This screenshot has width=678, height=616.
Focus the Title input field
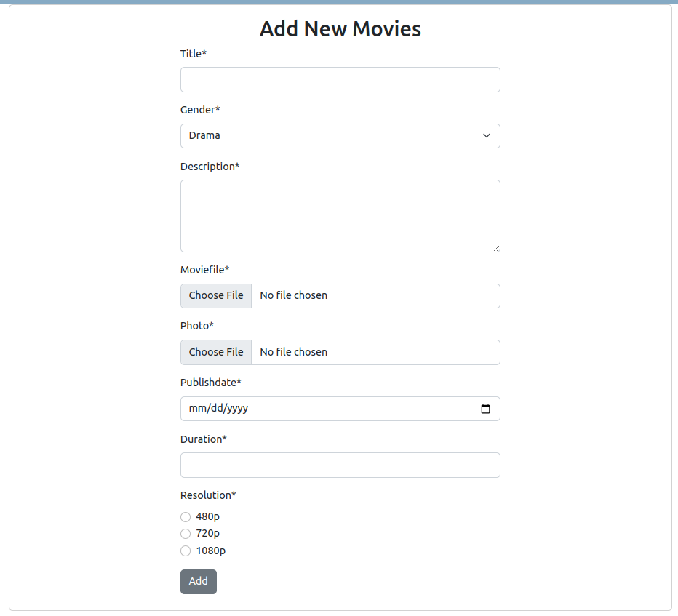340,79
